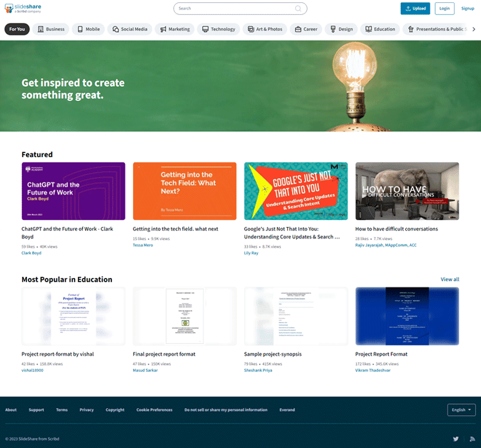Screen dimensions: 481x448
Task: Open Google's Just Not That Into You thumbnail
Action: pos(296,191)
